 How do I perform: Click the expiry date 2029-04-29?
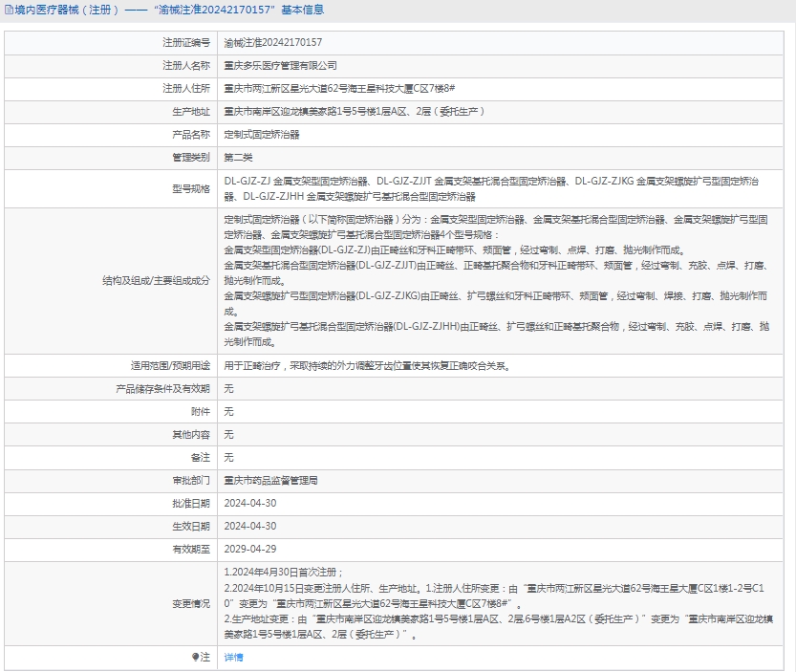pos(249,549)
